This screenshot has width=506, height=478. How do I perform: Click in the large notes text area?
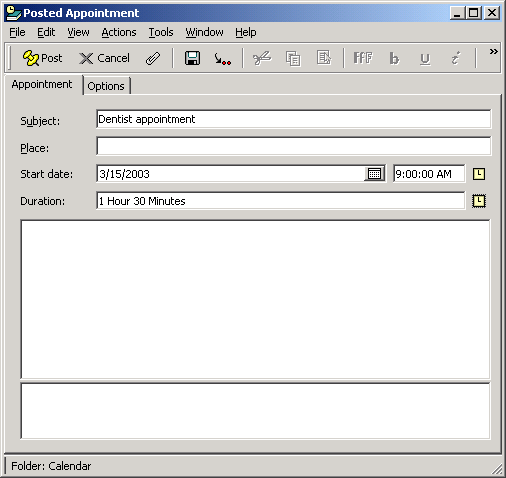pyautogui.click(x=255, y=299)
